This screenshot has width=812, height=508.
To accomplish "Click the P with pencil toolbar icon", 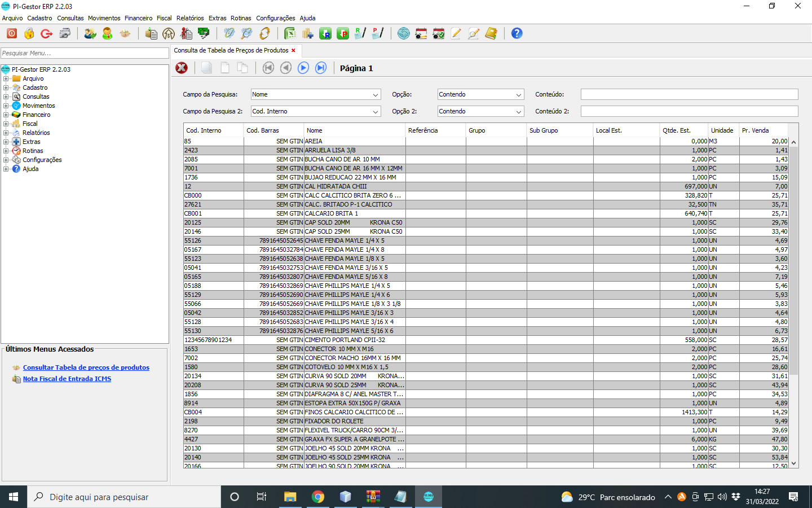I will coord(377,33).
